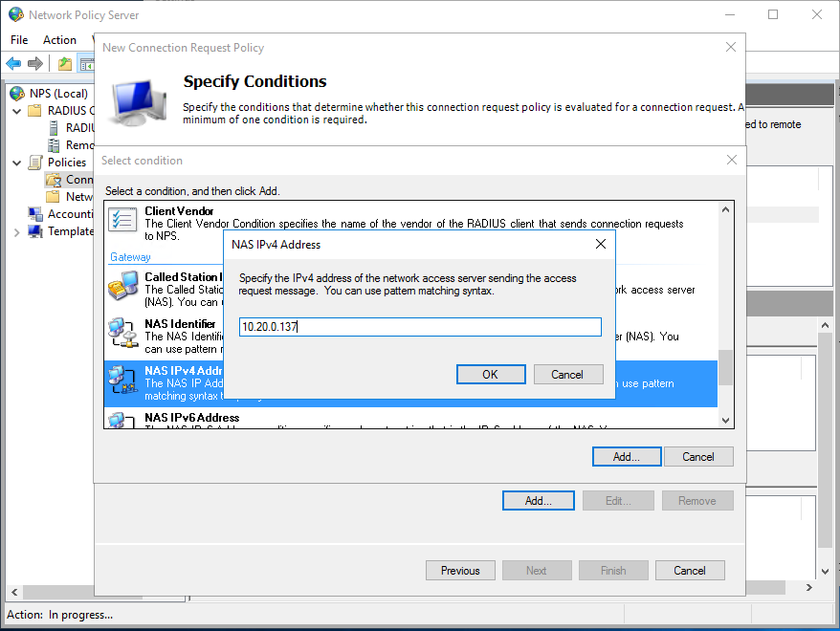This screenshot has width=840, height=631.
Task: Open the File menu
Action: click(18, 39)
